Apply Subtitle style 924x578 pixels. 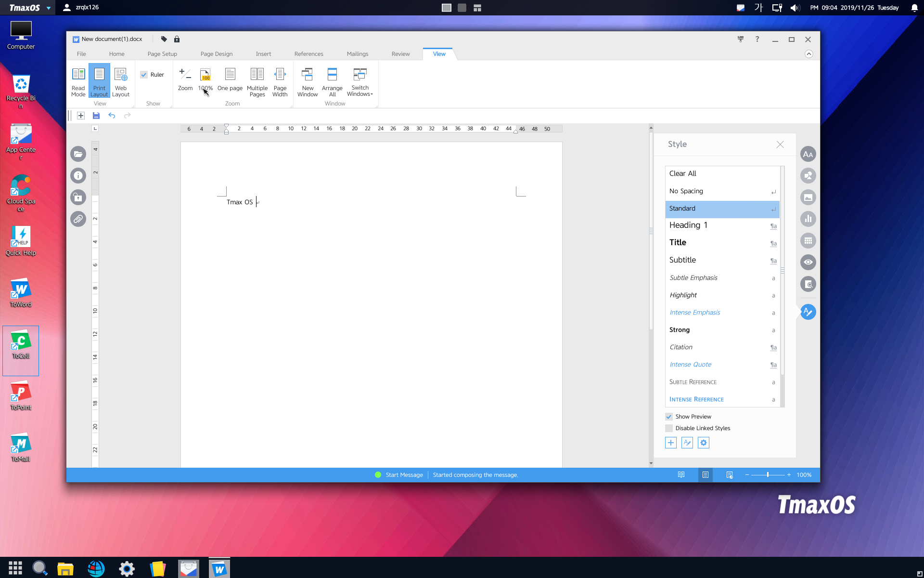coord(722,261)
